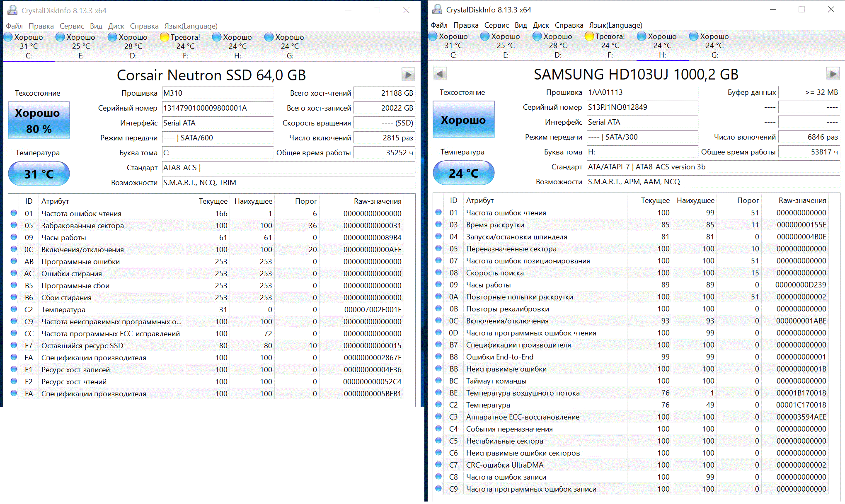The width and height of the screenshot is (845, 504).
Task: Click the SAMSUNG HD103UJ 1000,2 GB title
Action: [636, 74]
